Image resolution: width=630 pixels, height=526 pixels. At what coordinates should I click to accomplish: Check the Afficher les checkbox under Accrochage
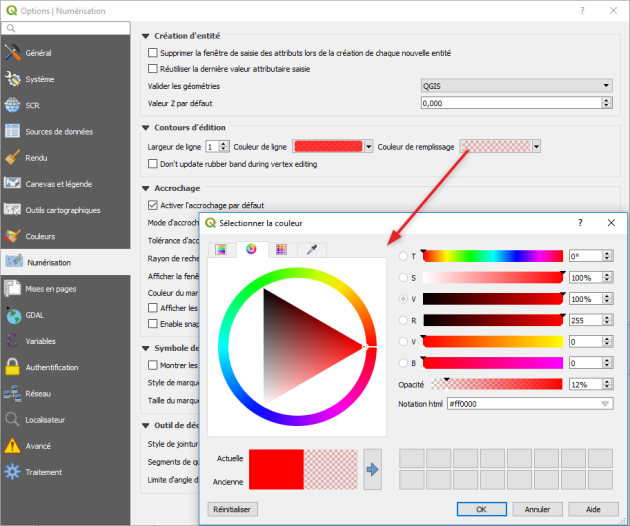(153, 308)
